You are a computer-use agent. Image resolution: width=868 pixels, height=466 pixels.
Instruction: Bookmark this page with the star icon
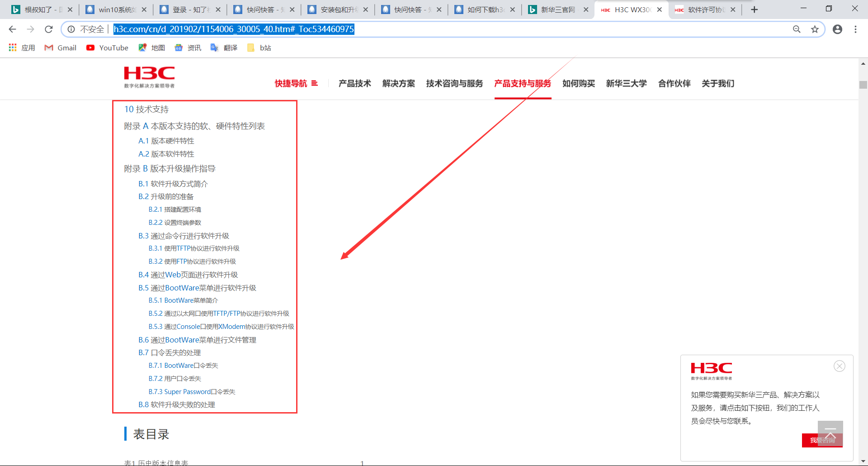pyautogui.click(x=815, y=29)
